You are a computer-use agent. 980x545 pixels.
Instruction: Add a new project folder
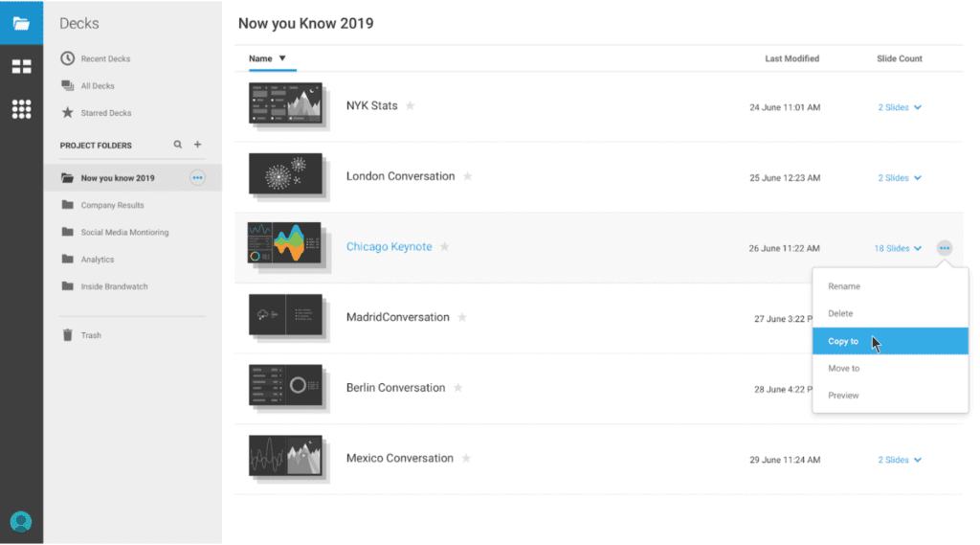[x=198, y=145]
